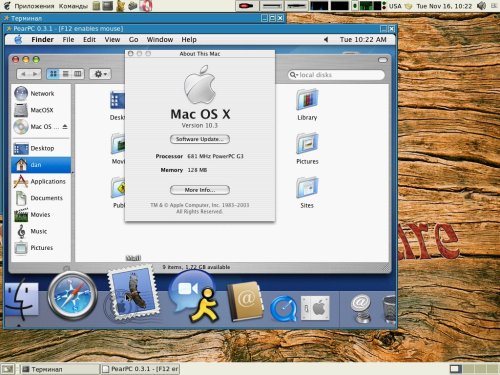Open Desktop in Finder sidebar
The image size is (500, 375).
tap(42, 148)
